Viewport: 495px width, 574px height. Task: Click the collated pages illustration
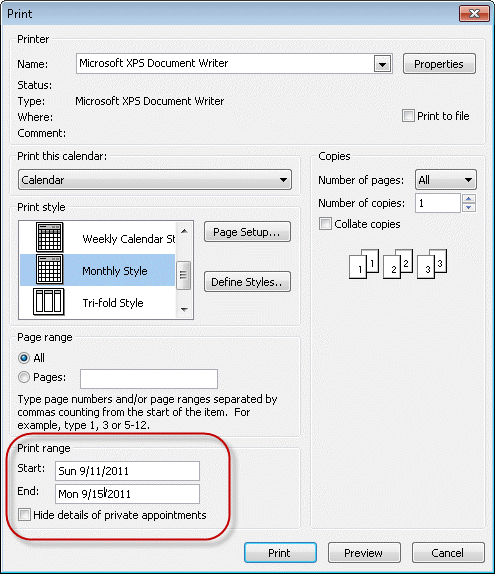click(398, 264)
